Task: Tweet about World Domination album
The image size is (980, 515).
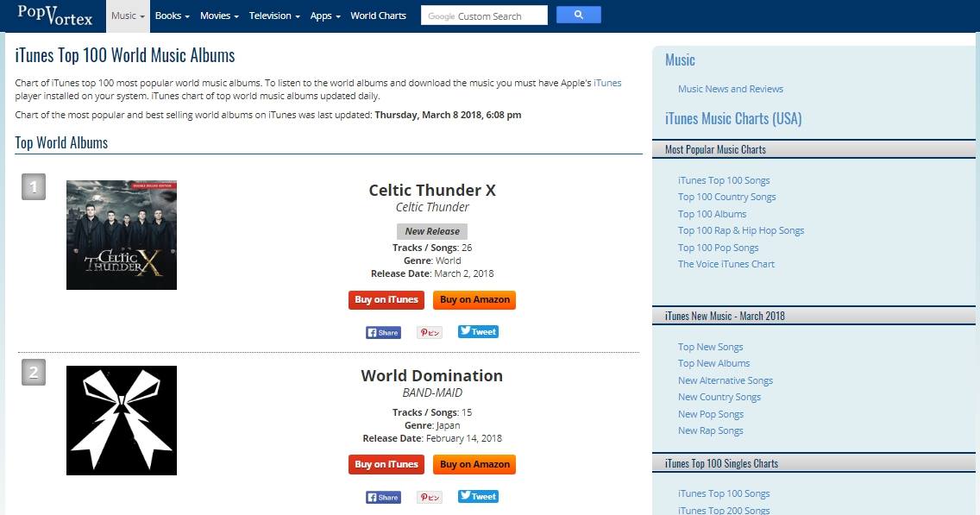Action: (478, 496)
